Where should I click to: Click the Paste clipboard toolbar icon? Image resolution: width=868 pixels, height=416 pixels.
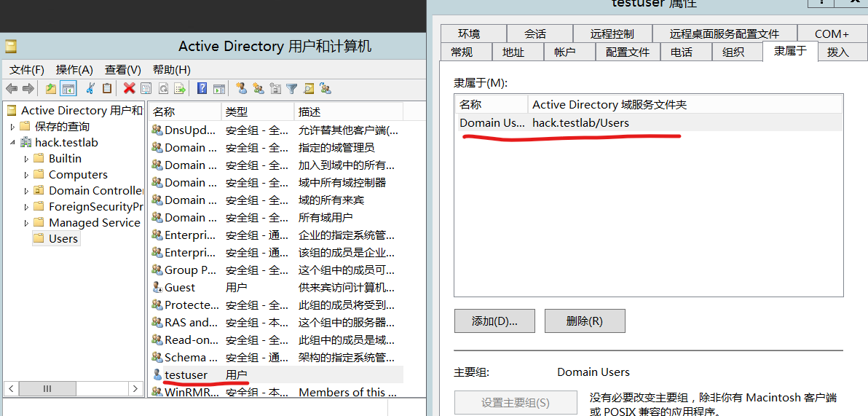click(x=107, y=89)
